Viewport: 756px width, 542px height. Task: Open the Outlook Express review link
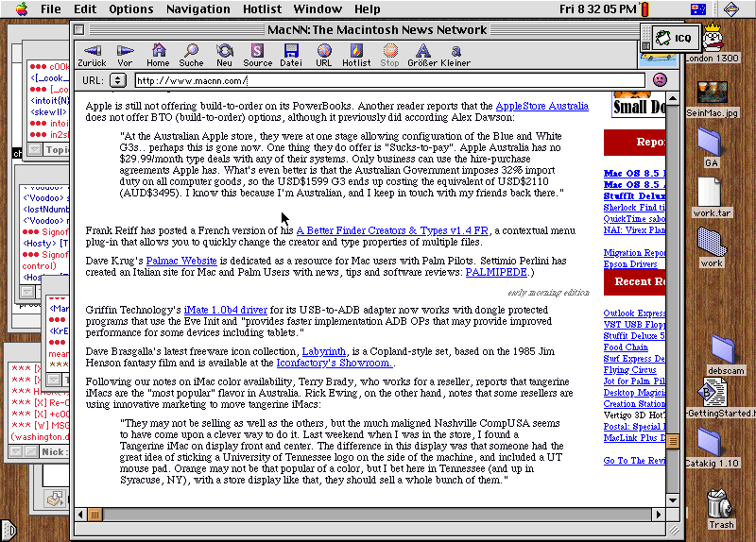point(634,313)
